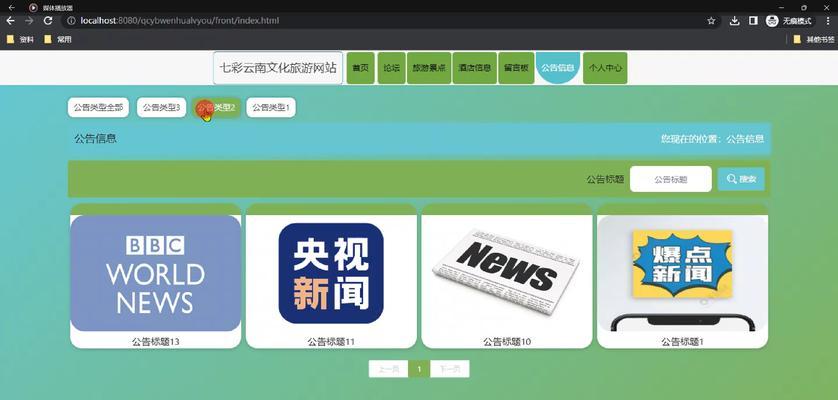
Task: Filter by 公告类型1
Action: point(271,107)
